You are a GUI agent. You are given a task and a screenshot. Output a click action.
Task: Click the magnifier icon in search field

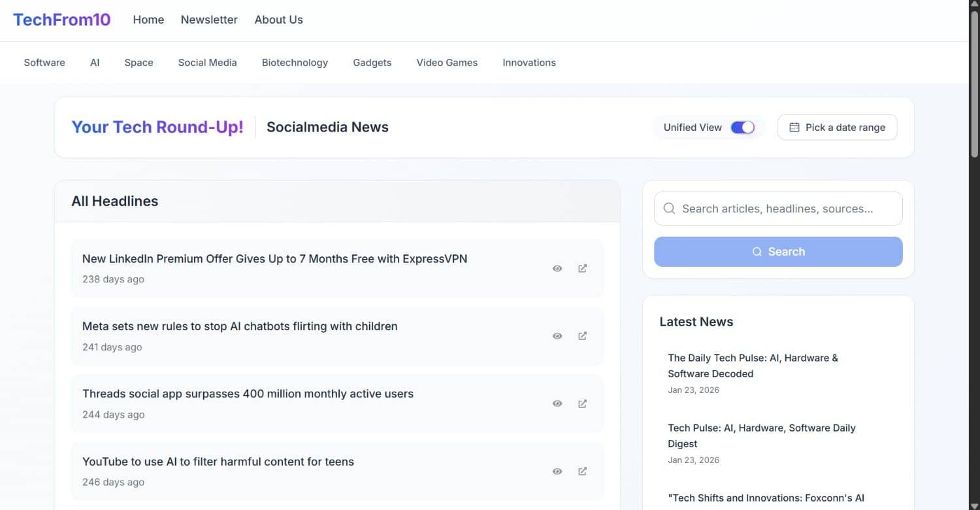click(x=669, y=209)
